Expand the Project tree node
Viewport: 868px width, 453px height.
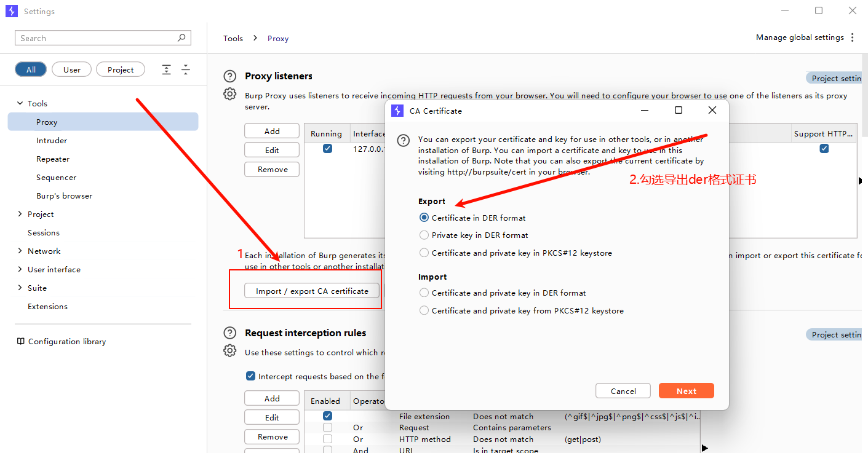20,214
